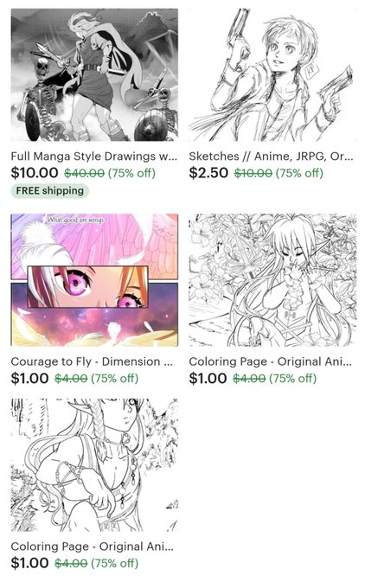
Task: Click the $2.50 sale price
Action: [208, 173]
